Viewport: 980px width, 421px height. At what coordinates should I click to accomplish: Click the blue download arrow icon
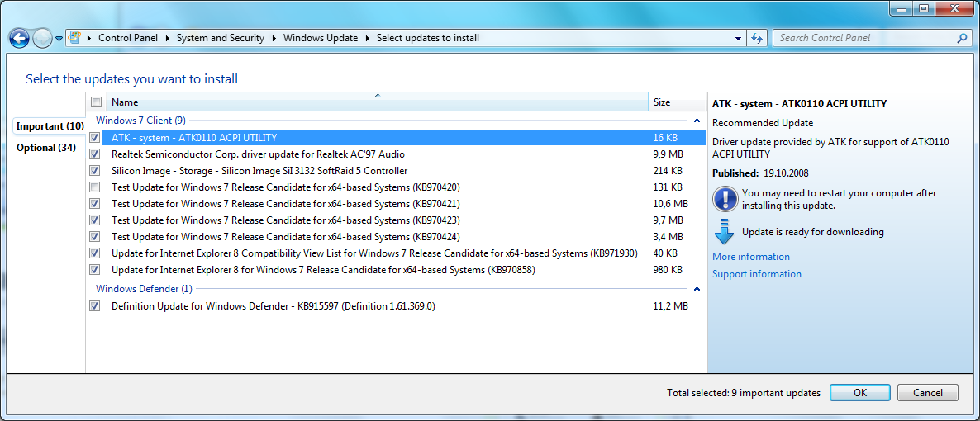pos(724,231)
